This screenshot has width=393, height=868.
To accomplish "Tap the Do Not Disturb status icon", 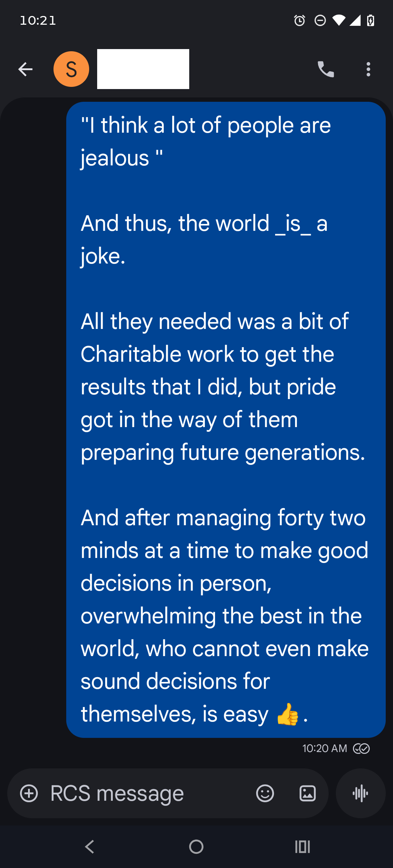I will 320,20.
